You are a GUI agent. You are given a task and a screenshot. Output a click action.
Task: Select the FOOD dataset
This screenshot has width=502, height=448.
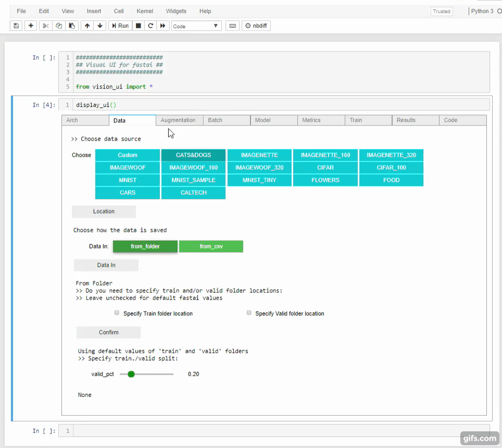pos(391,180)
